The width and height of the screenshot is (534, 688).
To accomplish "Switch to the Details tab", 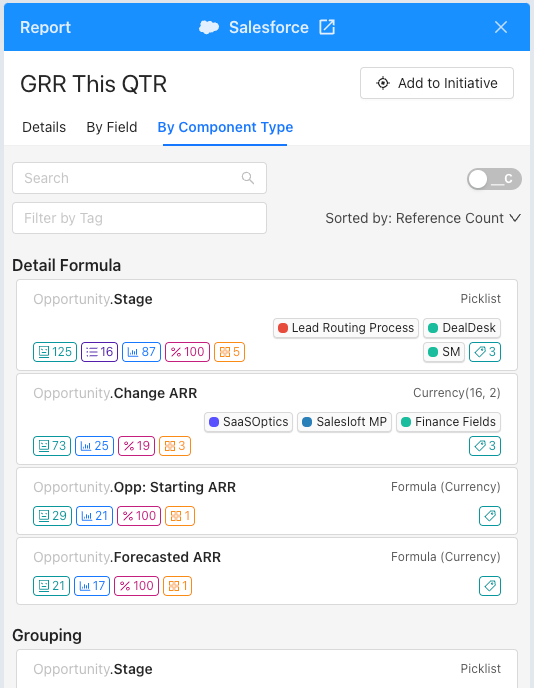I will (44, 127).
